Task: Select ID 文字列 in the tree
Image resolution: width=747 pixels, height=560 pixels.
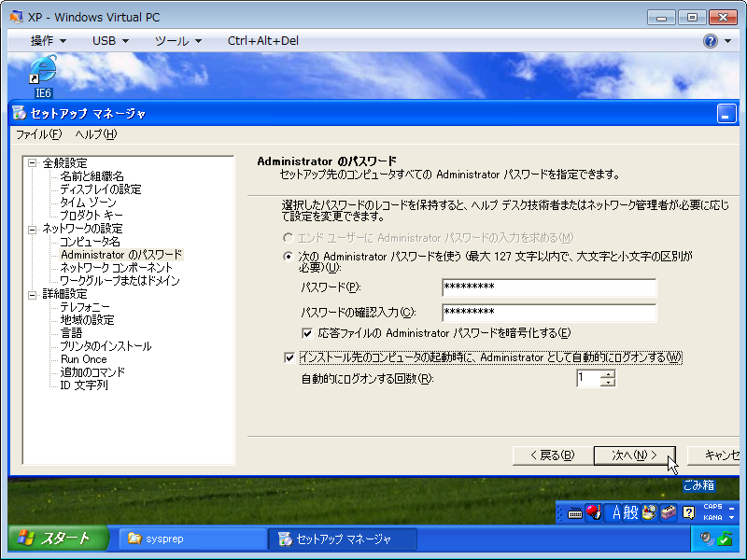Action: click(x=84, y=385)
